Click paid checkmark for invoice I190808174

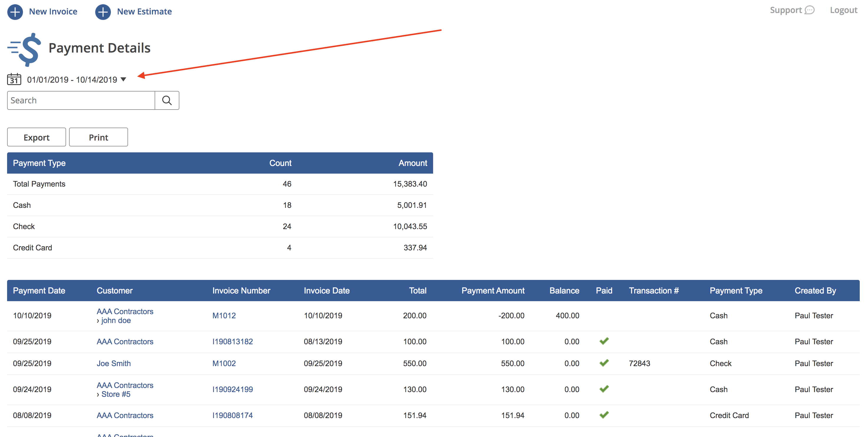pos(604,415)
